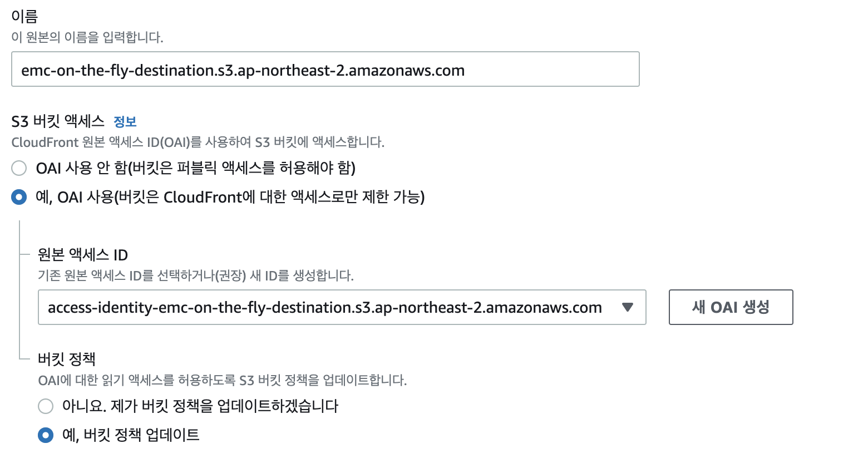Click the 원본 액세스 ID label
The height and width of the screenshot is (463, 868).
(x=83, y=255)
